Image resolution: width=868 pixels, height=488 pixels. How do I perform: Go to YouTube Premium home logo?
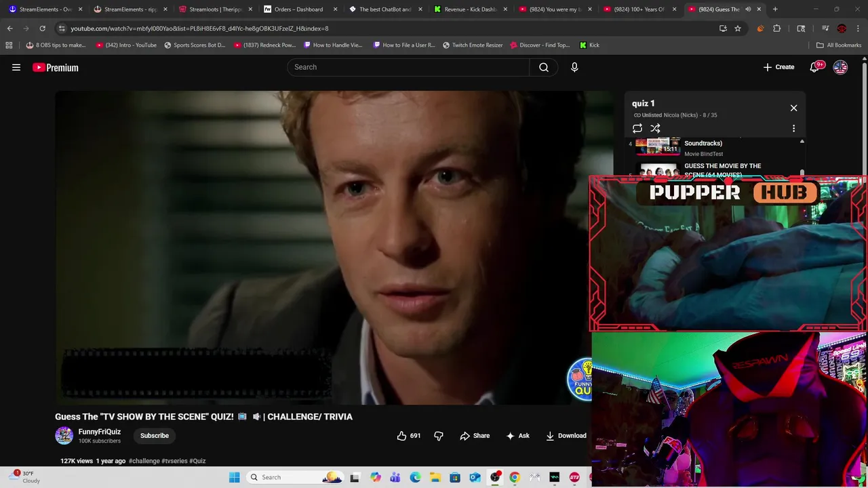[x=56, y=67]
